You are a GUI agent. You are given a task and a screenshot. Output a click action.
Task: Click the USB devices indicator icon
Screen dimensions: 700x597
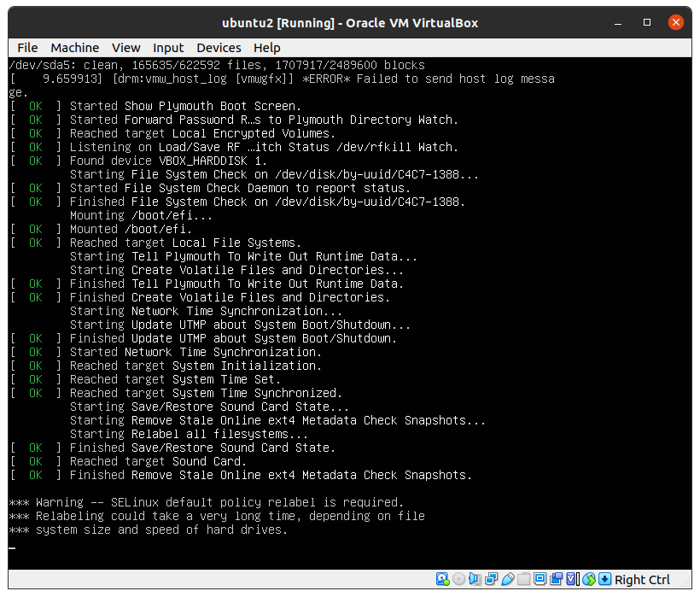[508, 579]
